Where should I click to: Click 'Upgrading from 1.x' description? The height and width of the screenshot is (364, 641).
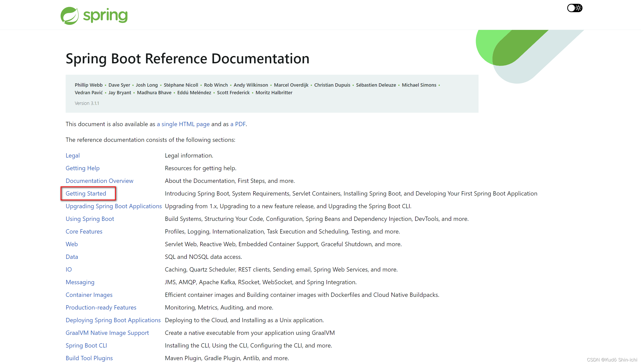pyautogui.click(x=288, y=206)
